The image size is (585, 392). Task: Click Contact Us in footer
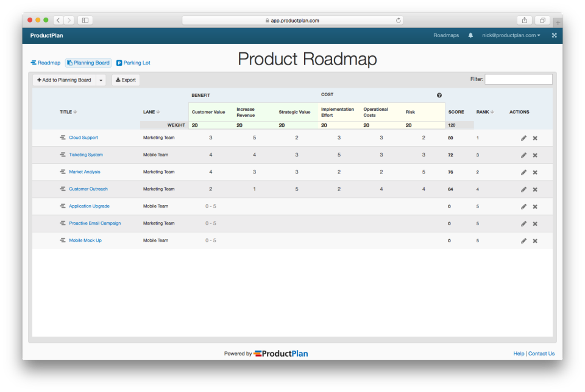541,354
